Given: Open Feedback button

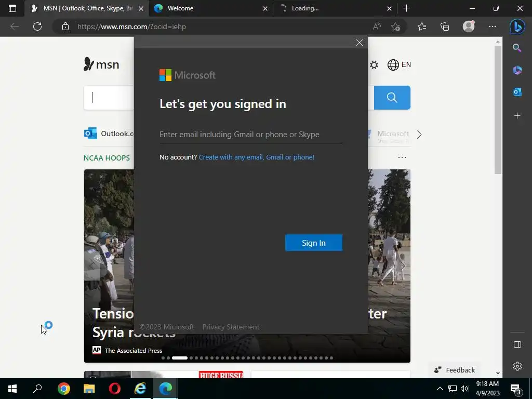Looking at the screenshot, I should pos(454,370).
